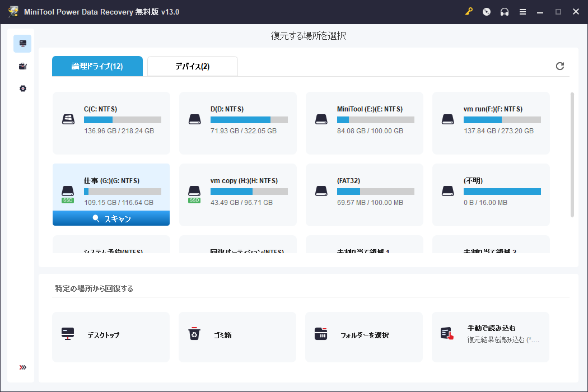
Task: Click D drive usage bar
Action: pyautogui.click(x=249, y=120)
